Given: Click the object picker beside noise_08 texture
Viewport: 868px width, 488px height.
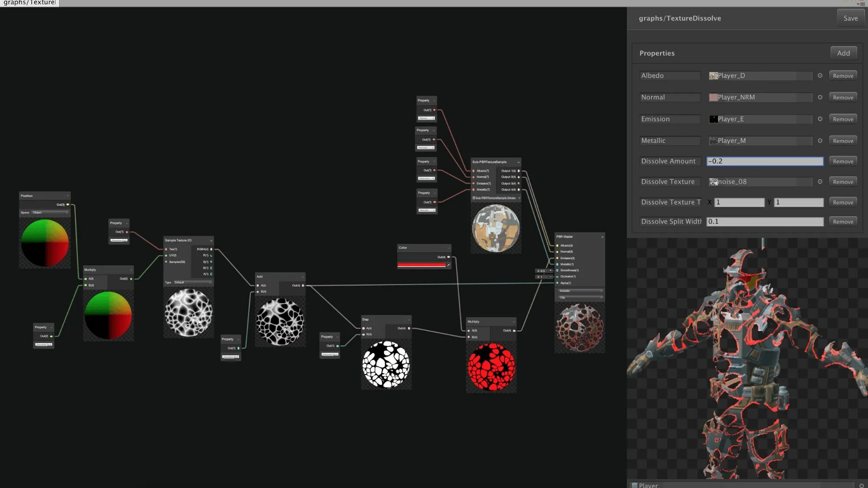Looking at the screenshot, I should pyautogui.click(x=820, y=182).
